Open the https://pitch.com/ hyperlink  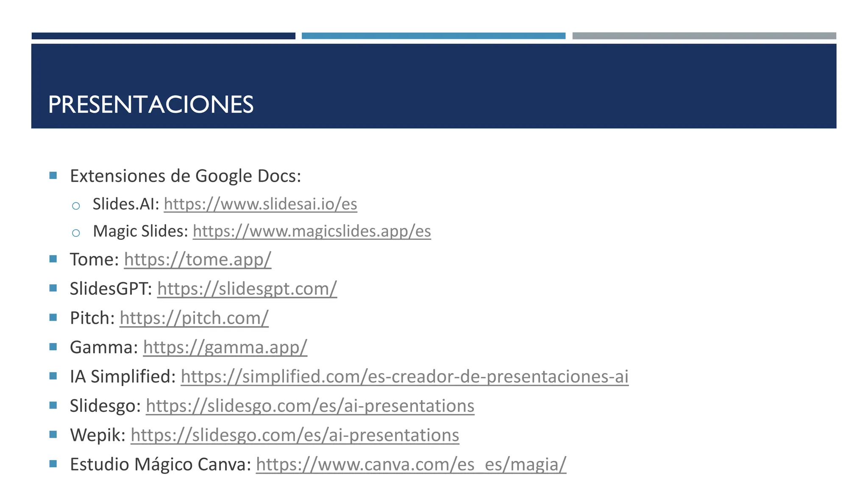pyautogui.click(x=194, y=318)
